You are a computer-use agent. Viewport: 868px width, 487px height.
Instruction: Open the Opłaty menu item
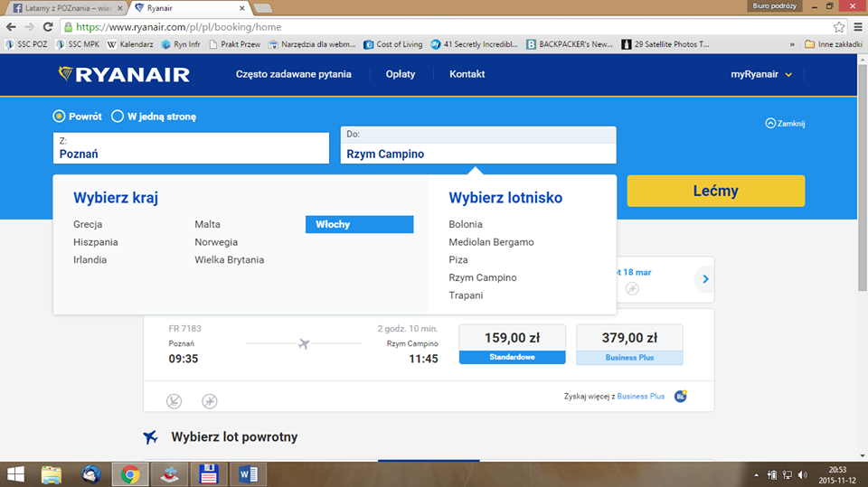click(x=401, y=74)
